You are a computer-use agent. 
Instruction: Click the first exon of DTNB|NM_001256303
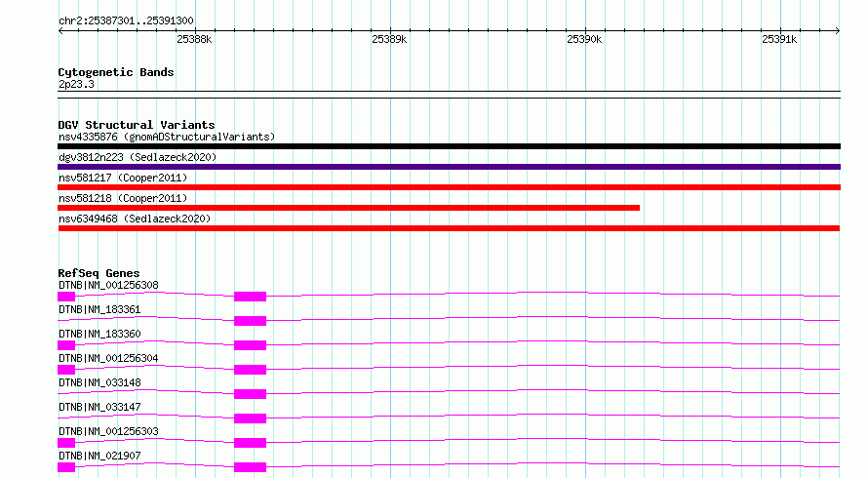point(66,443)
